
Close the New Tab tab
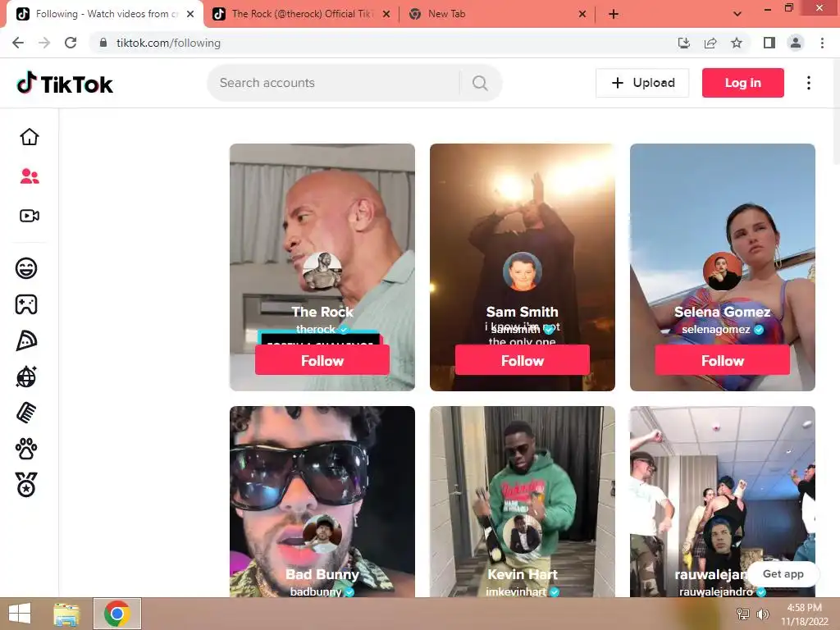pos(582,14)
